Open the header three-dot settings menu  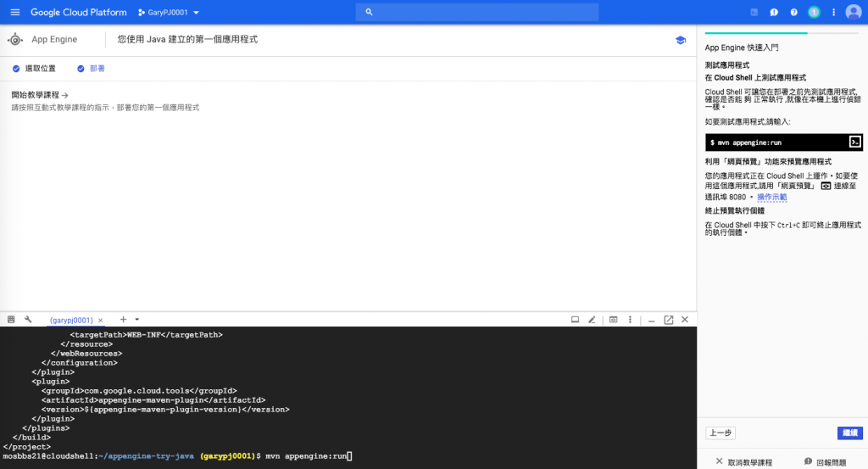(x=834, y=12)
